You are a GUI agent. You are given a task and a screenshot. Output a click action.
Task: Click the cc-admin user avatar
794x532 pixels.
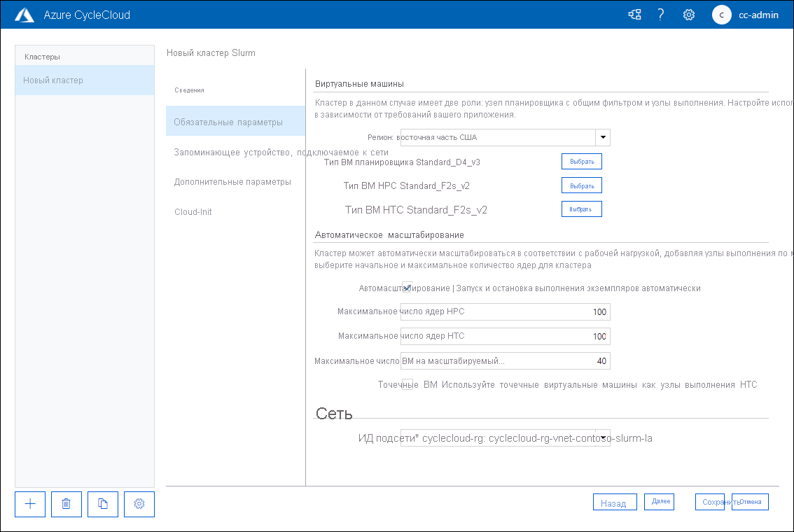click(x=722, y=15)
